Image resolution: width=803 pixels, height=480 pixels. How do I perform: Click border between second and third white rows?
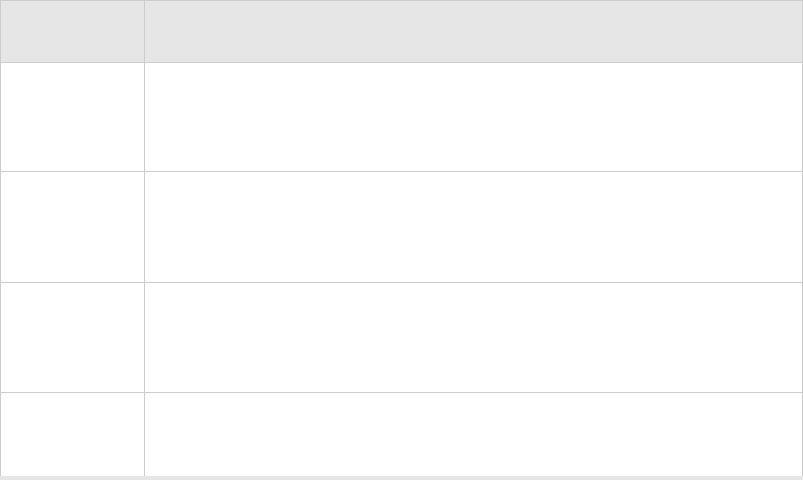click(402, 282)
